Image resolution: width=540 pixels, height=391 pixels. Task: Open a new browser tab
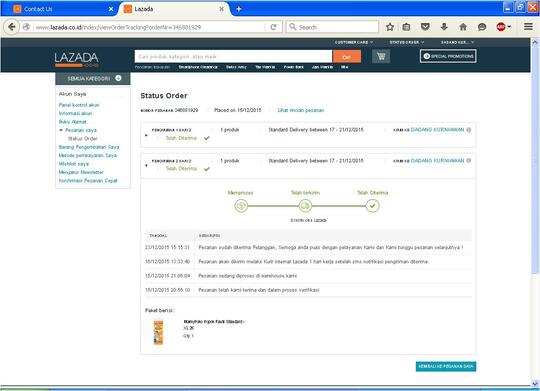point(238,9)
